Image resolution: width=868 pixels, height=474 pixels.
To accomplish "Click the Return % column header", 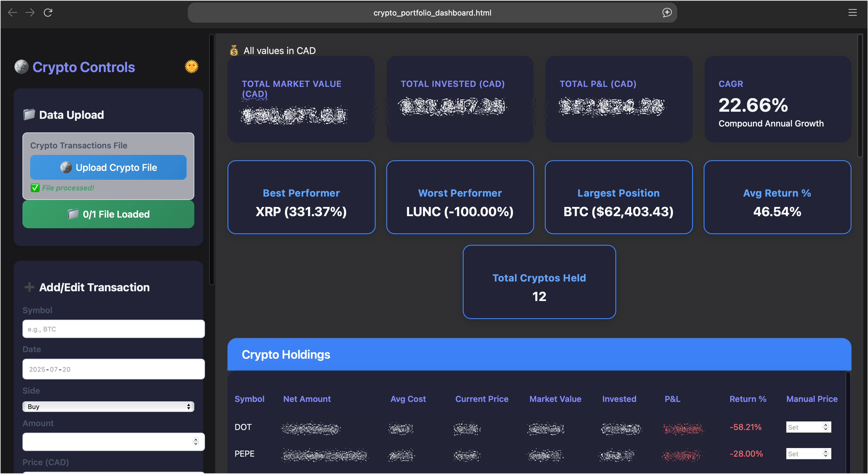I will [747, 399].
